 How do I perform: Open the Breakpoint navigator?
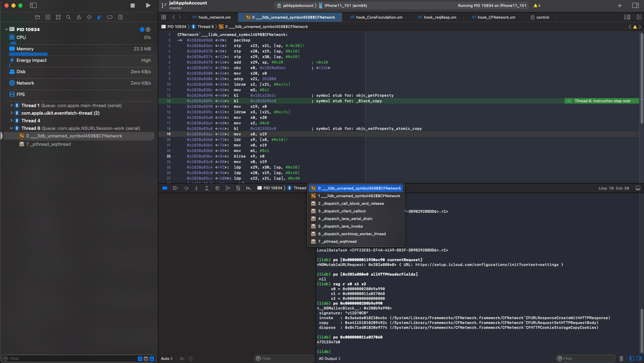(x=110, y=17)
